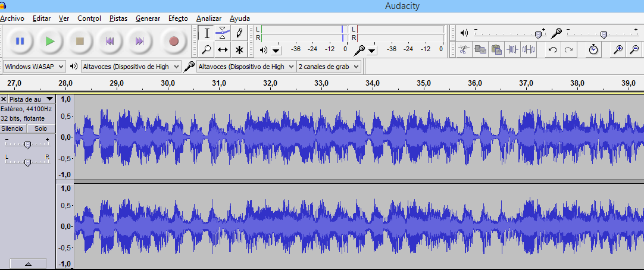Zoom in with the plus magnifier

[x=618, y=49]
